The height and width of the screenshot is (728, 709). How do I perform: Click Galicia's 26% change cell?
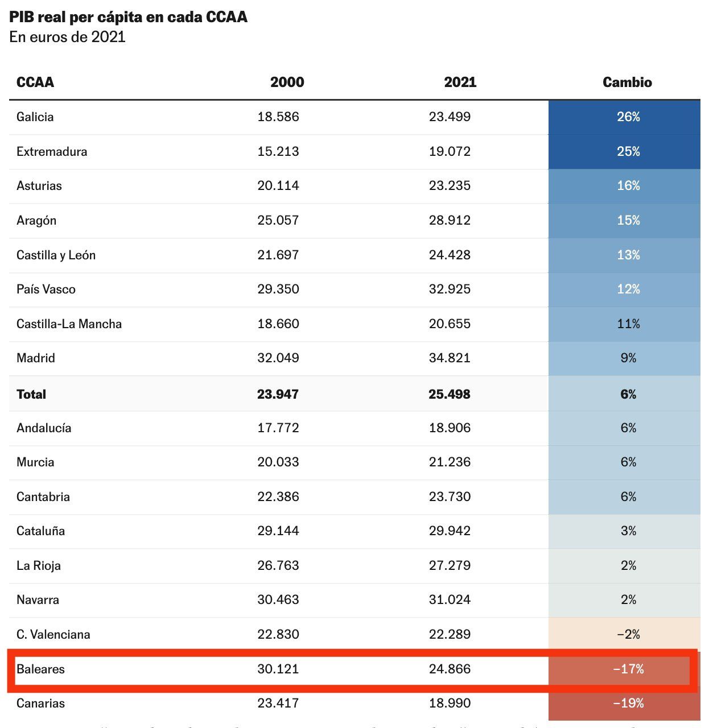point(628,117)
